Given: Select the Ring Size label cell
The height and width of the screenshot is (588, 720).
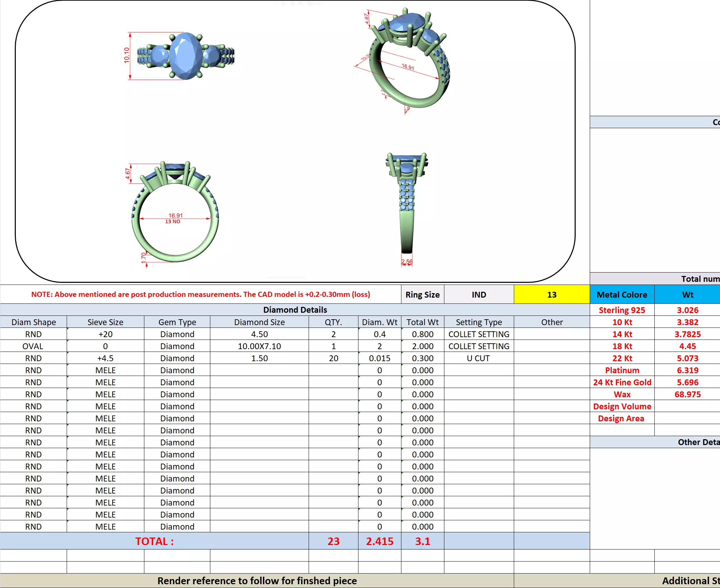Looking at the screenshot, I should tap(422, 295).
